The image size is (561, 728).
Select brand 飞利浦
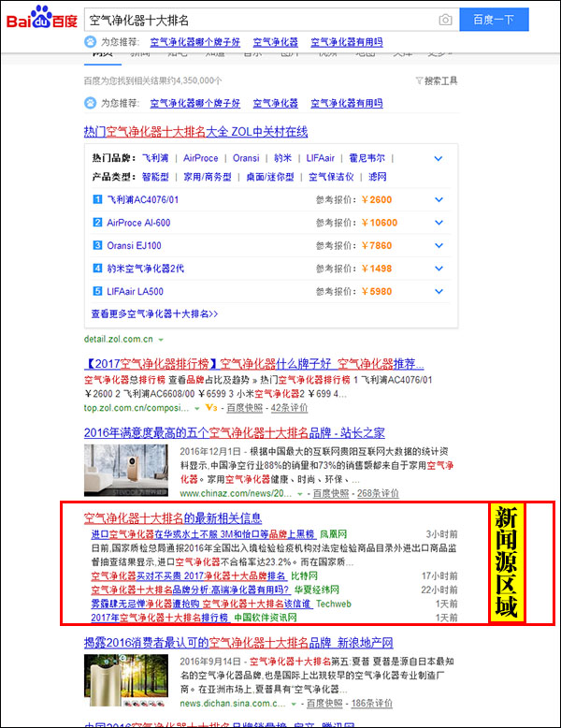155,158
